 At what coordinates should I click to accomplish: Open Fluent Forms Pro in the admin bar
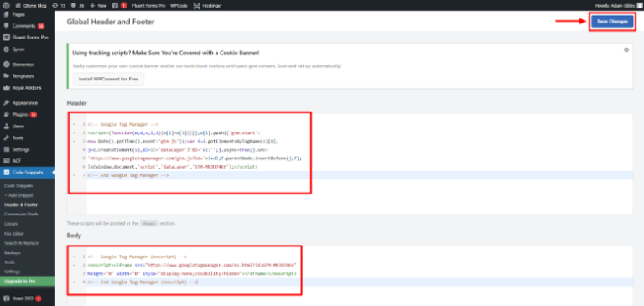[x=148, y=6]
